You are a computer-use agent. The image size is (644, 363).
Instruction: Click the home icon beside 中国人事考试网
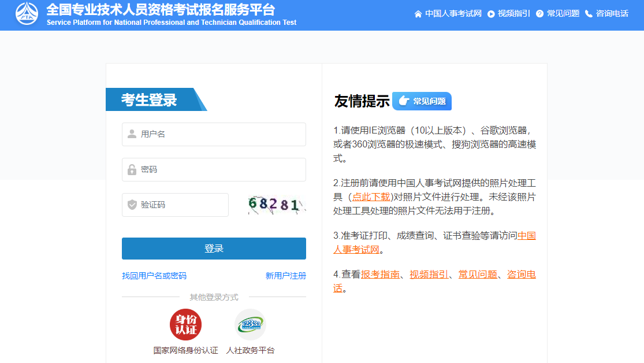point(419,13)
